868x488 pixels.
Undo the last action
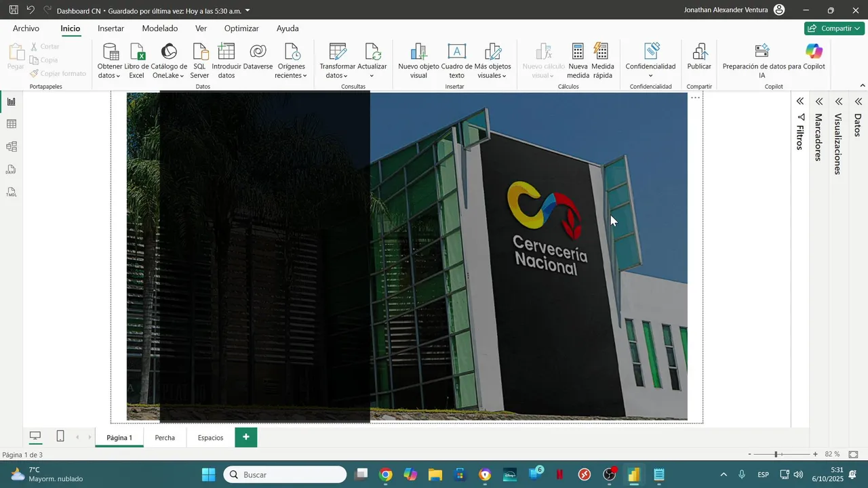31,10
